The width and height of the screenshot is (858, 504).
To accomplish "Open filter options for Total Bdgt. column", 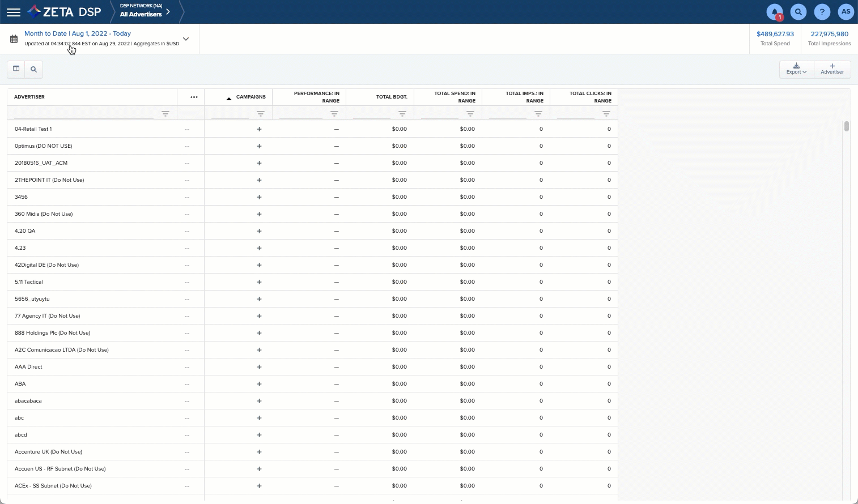I will click(402, 113).
